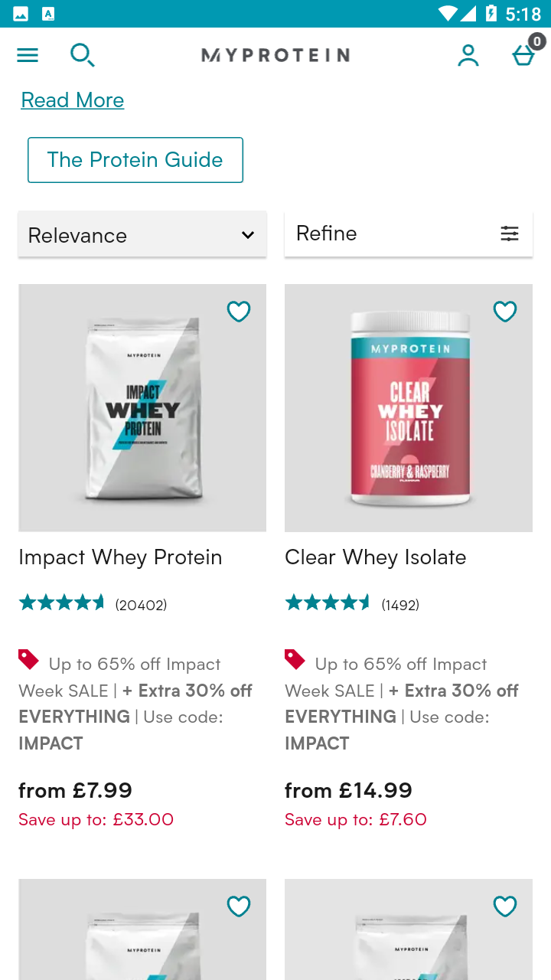The image size is (551, 980).
Task: Tap the Refine filter sliders icon
Action: tap(510, 234)
